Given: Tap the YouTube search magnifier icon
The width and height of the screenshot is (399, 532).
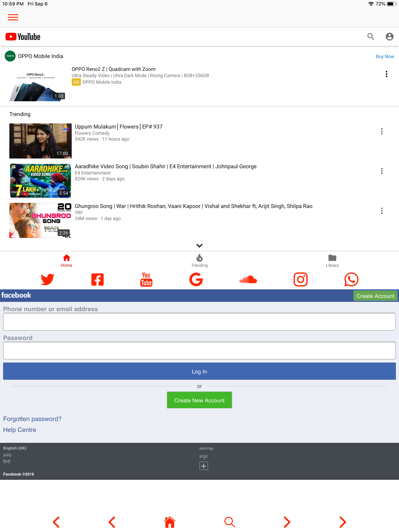Looking at the screenshot, I should click(371, 37).
